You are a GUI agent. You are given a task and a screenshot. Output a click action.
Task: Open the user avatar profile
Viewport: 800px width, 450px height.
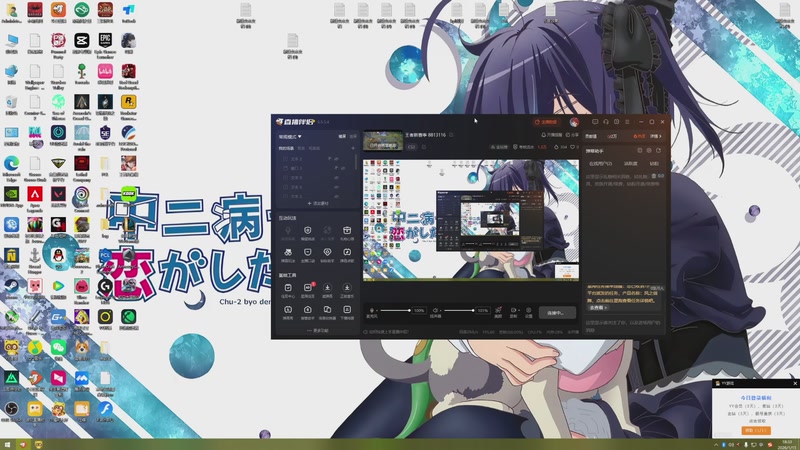pos(574,122)
